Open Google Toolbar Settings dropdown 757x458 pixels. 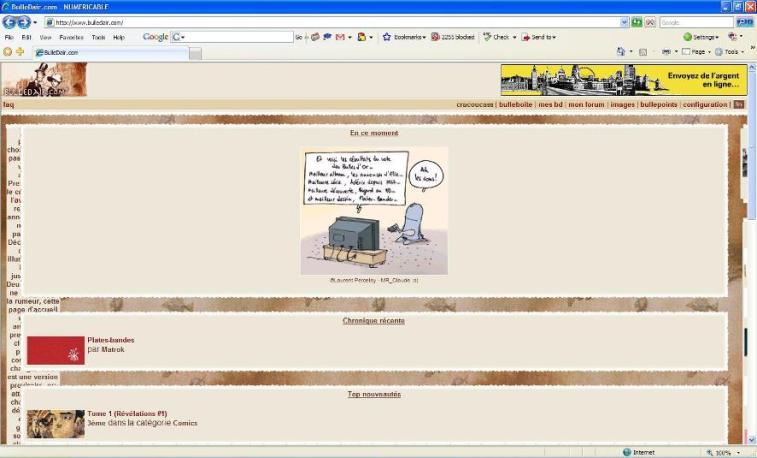(x=701, y=37)
